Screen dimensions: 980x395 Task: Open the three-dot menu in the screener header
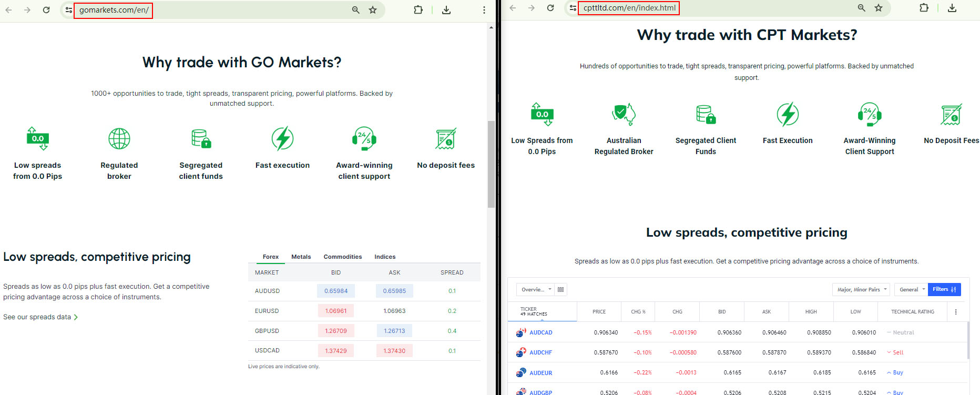pyautogui.click(x=956, y=312)
